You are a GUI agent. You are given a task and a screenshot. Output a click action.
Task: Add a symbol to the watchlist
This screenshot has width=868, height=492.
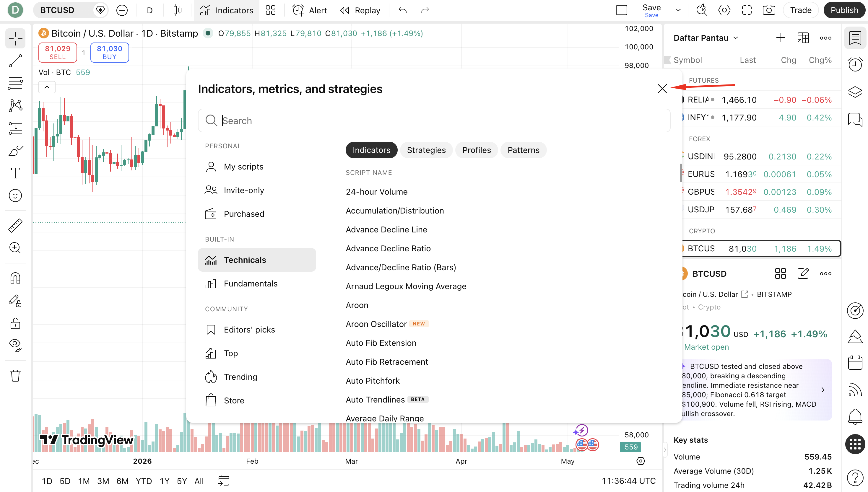(781, 38)
